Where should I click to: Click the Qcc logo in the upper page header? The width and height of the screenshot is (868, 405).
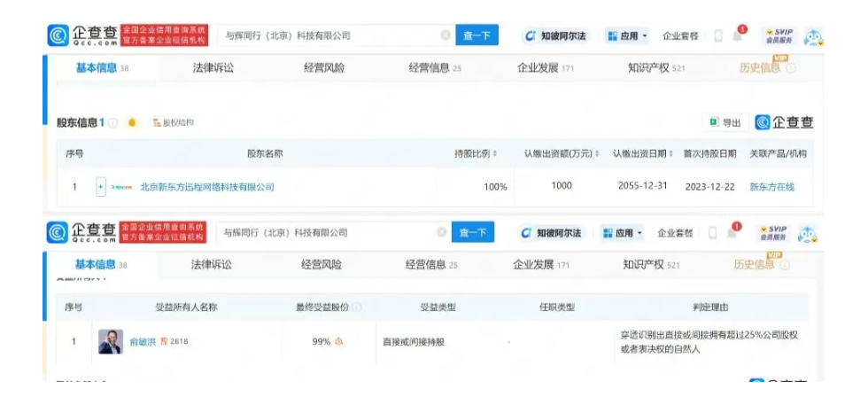tap(82, 35)
